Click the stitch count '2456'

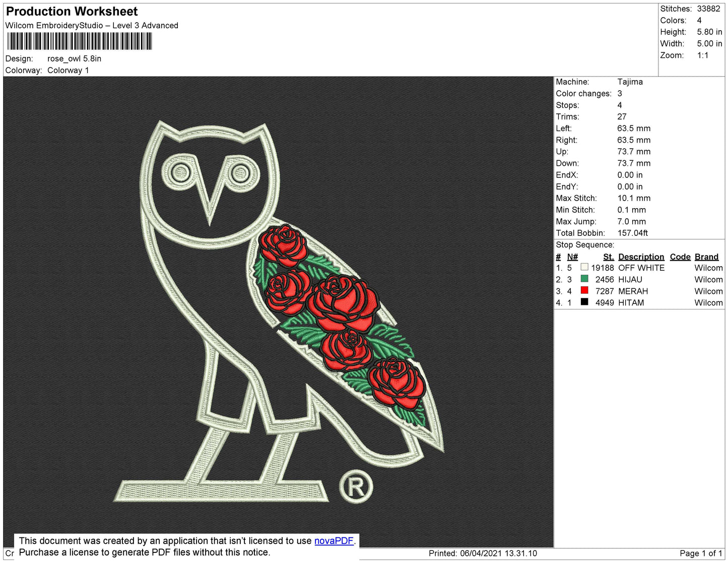click(x=605, y=280)
